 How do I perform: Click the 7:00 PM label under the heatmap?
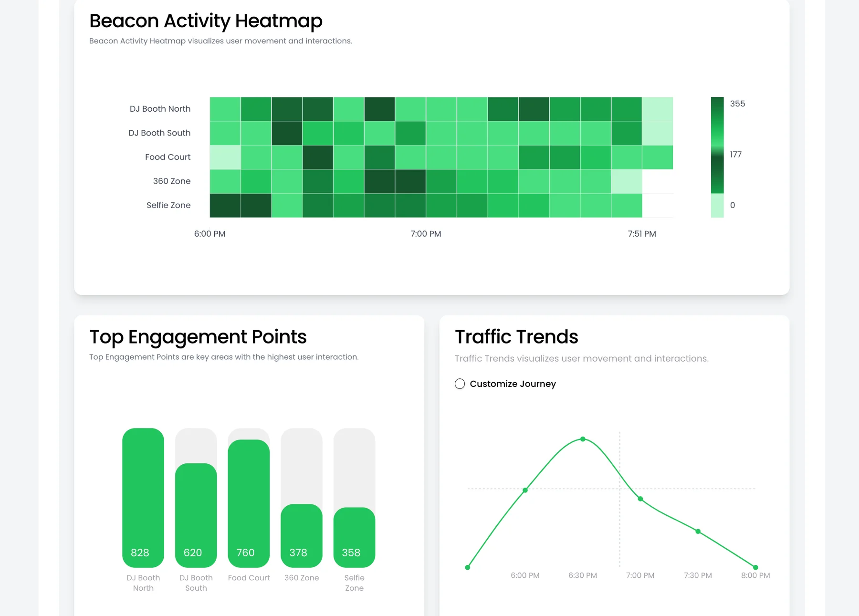click(426, 234)
